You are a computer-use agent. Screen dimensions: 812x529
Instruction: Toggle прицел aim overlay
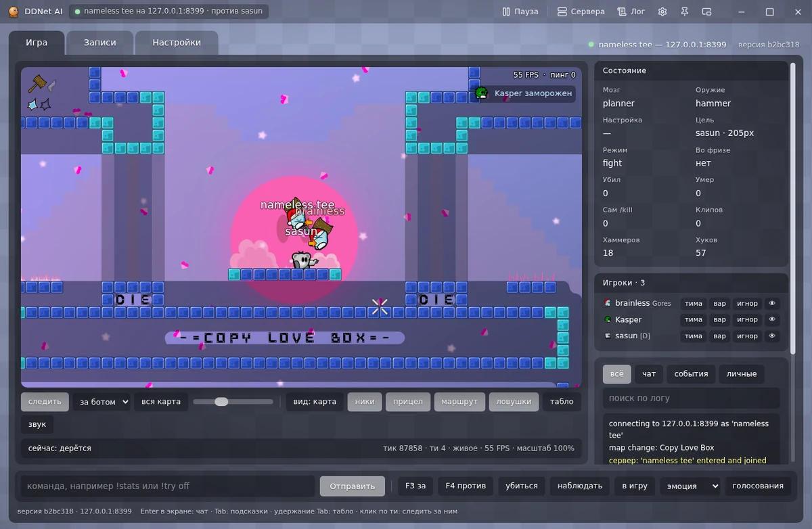408,402
